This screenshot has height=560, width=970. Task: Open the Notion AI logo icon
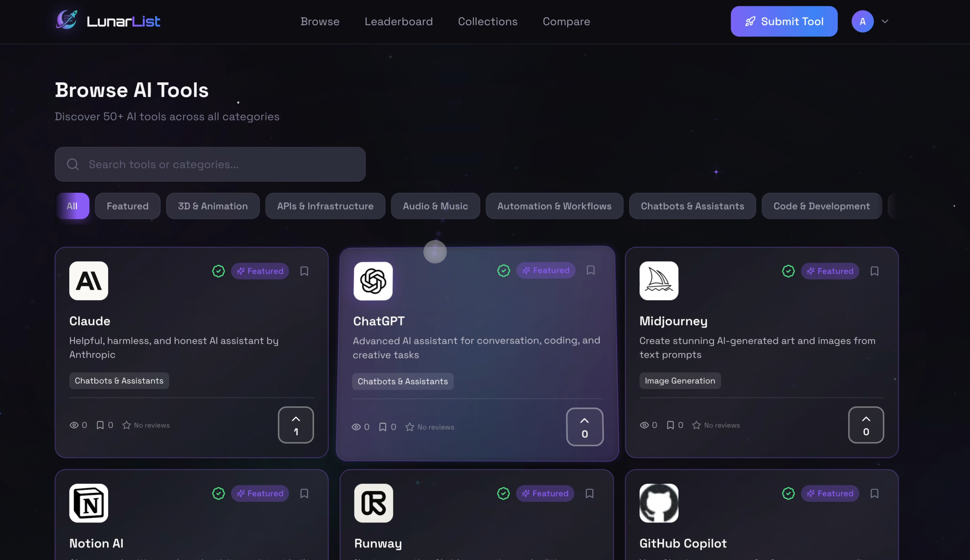coord(88,503)
